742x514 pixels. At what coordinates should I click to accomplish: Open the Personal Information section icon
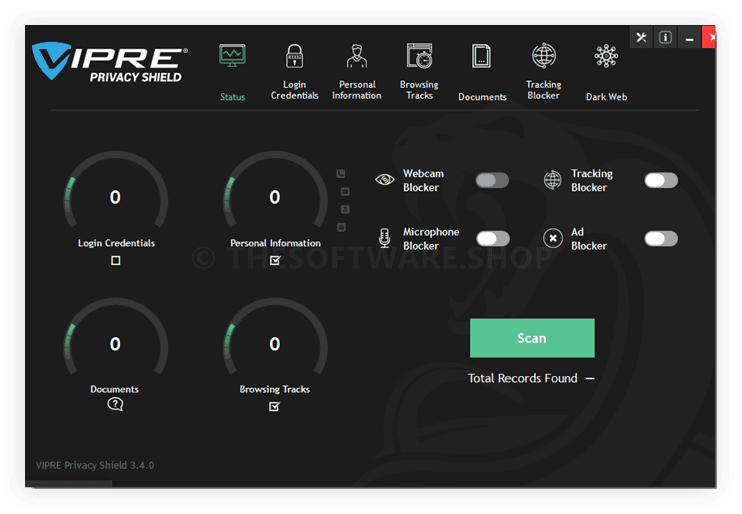pos(356,56)
